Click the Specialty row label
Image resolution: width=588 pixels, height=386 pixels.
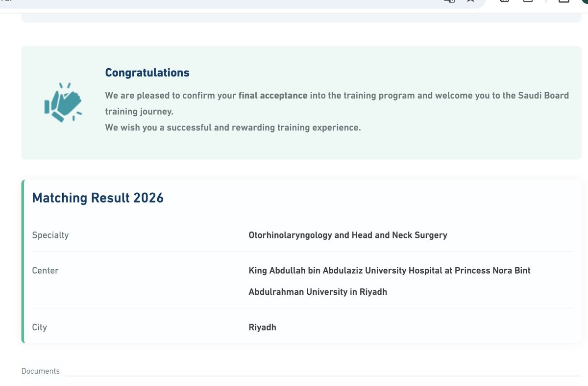[50, 235]
